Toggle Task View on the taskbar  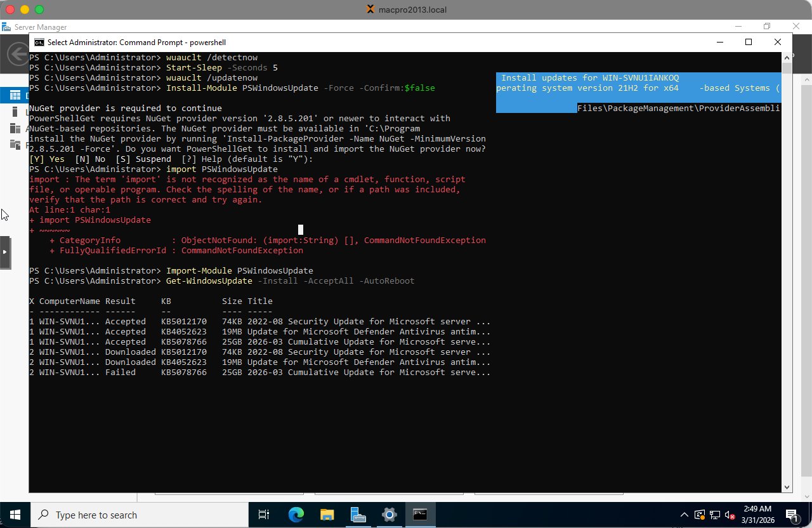pyautogui.click(x=264, y=515)
